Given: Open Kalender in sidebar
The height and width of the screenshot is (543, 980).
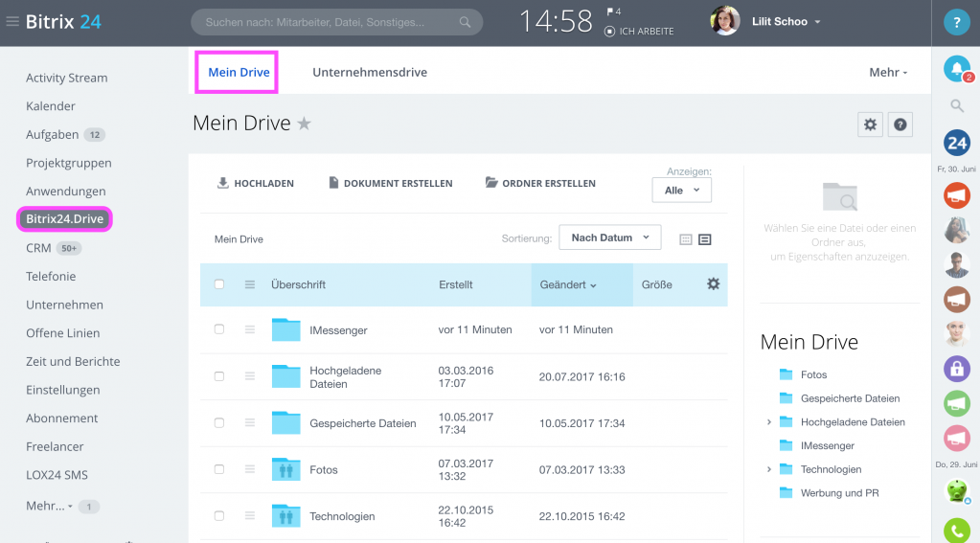Looking at the screenshot, I should [x=50, y=106].
